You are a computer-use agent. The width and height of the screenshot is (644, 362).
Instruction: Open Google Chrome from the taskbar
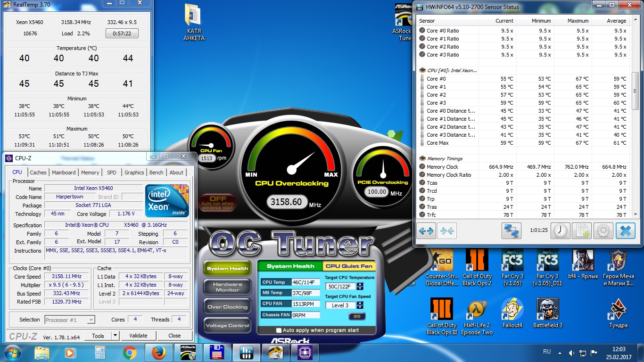point(130,353)
